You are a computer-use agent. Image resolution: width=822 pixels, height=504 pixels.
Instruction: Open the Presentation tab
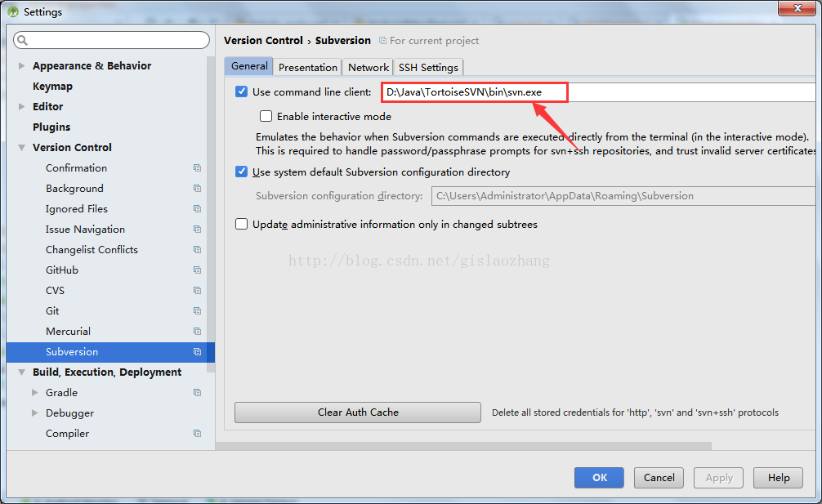pyautogui.click(x=308, y=67)
